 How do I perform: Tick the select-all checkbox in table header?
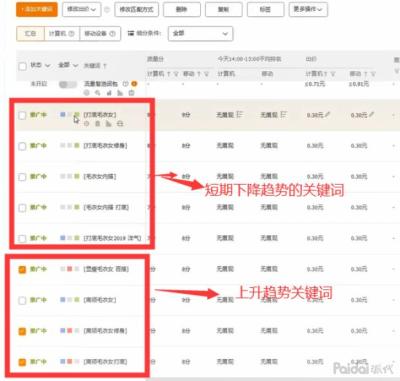(22, 66)
